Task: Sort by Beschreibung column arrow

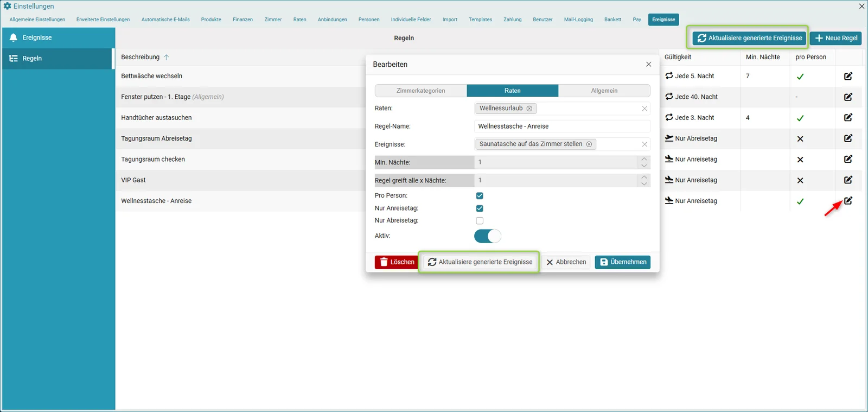Action: (166, 57)
